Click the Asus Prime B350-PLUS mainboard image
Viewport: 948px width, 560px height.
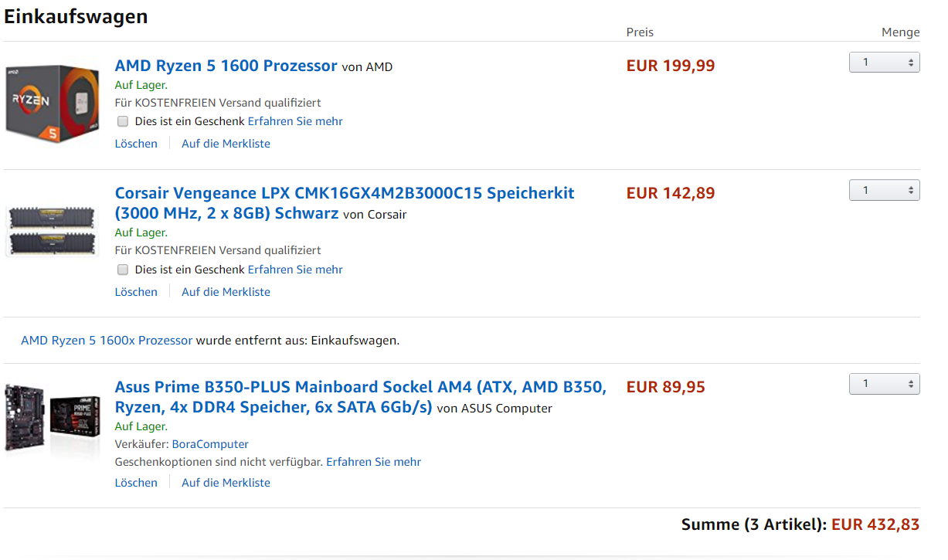tap(53, 419)
